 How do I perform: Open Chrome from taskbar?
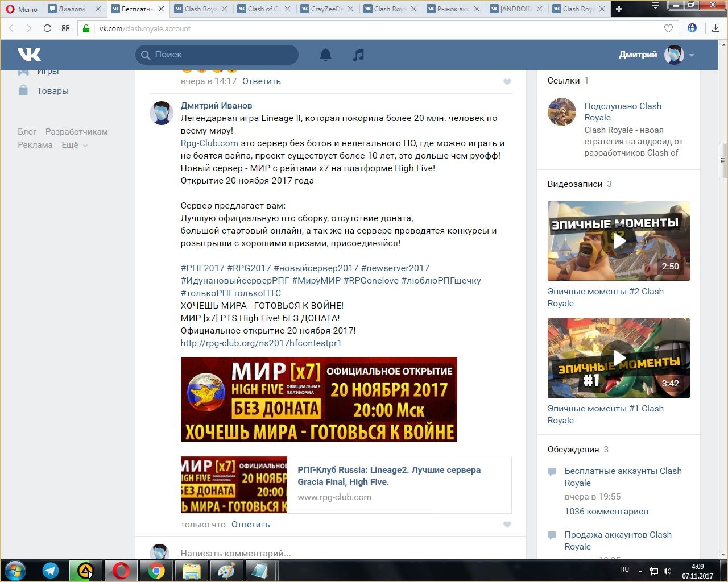[x=156, y=571]
